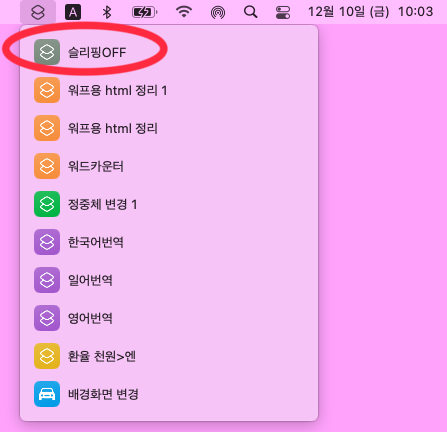The width and height of the screenshot is (447, 432).
Task: Open the Wi-Fi menu bar icon
Action: (184, 12)
